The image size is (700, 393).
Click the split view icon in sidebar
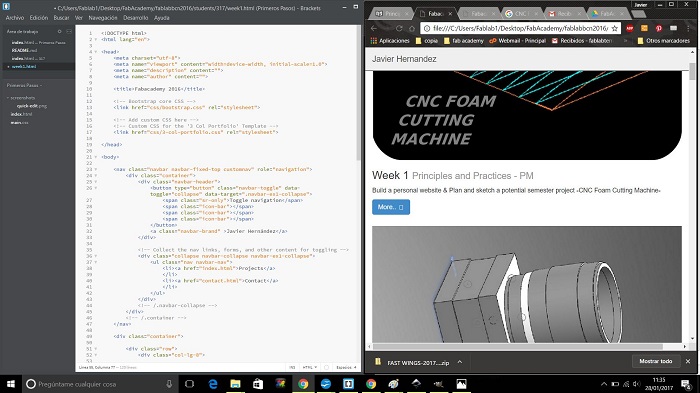pyautogui.click(x=69, y=32)
